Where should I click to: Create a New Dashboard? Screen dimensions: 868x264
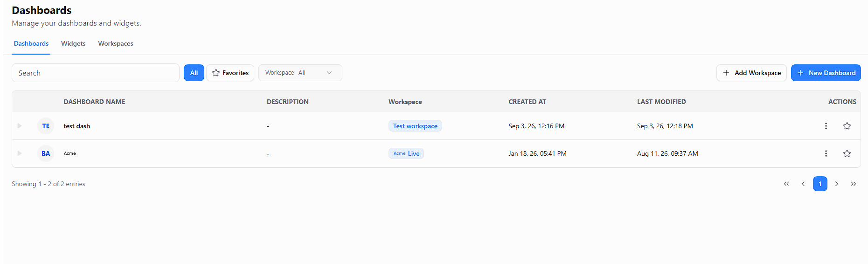[x=826, y=73]
